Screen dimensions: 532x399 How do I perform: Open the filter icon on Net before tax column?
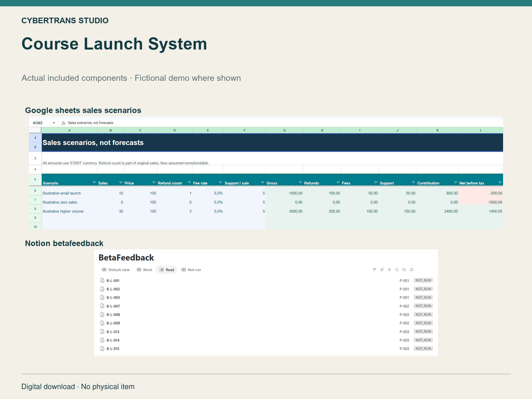[500, 183]
